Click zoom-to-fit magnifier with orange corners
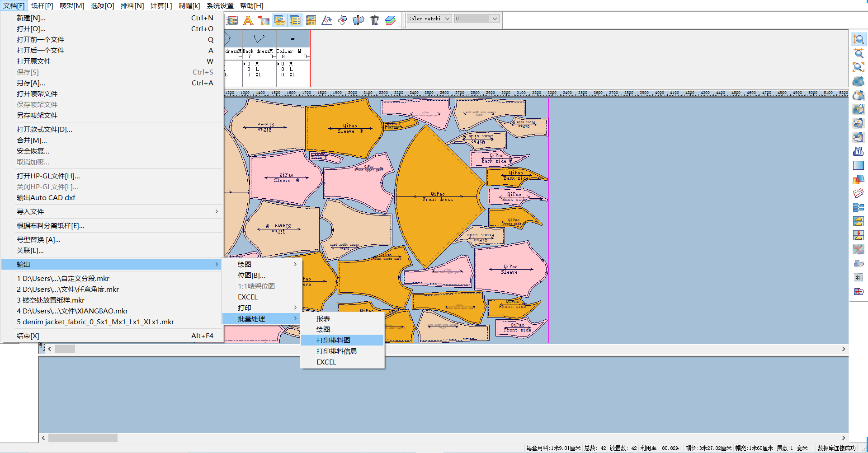 pyautogui.click(x=858, y=68)
